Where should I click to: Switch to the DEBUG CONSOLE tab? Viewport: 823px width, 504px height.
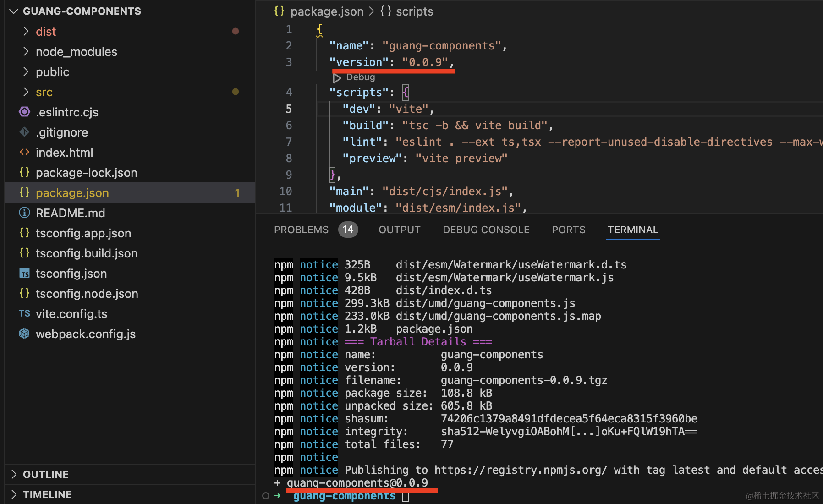pyautogui.click(x=486, y=230)
